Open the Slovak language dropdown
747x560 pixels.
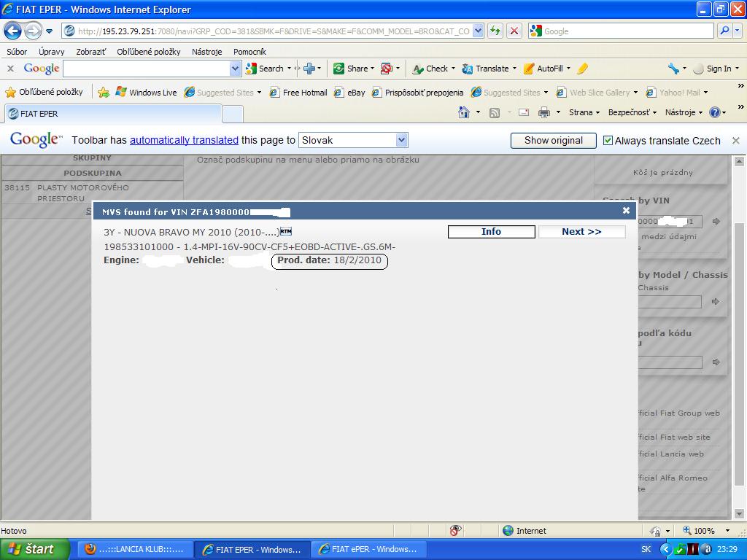pyautogui.click(x=401, y=140)
